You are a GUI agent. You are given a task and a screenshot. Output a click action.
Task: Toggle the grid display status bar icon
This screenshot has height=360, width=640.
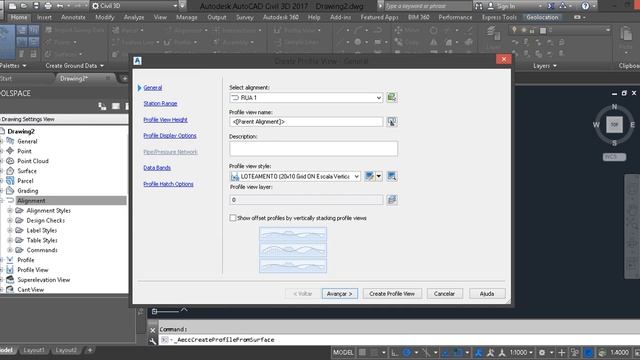[362, 352]
